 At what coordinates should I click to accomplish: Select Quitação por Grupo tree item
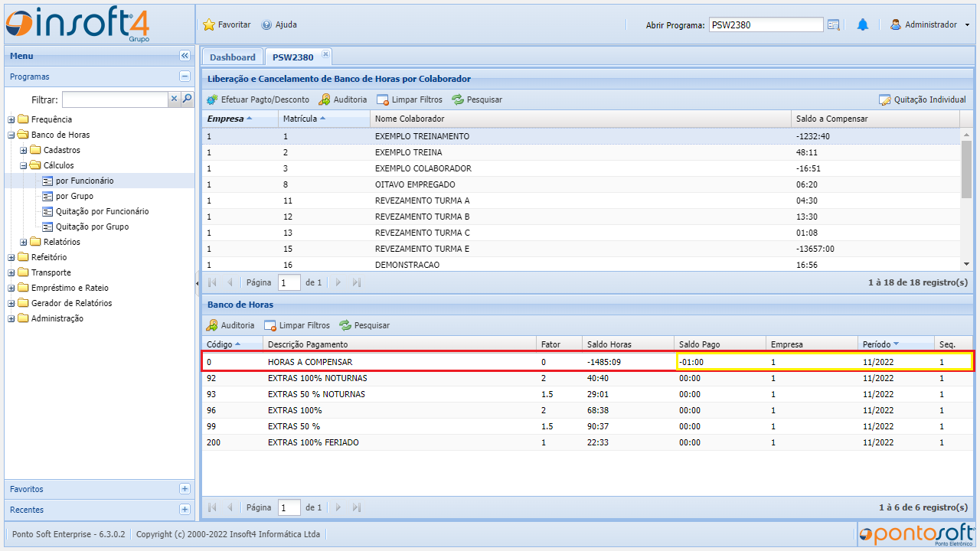pos(92,227)
